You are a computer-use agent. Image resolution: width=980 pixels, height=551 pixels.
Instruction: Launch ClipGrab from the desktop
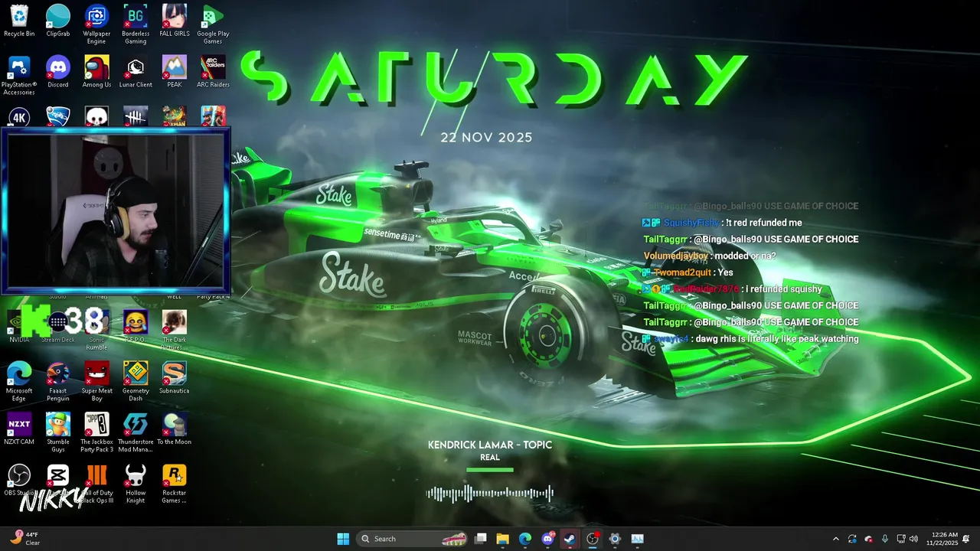pyautogui.click(x=58, y=21)
